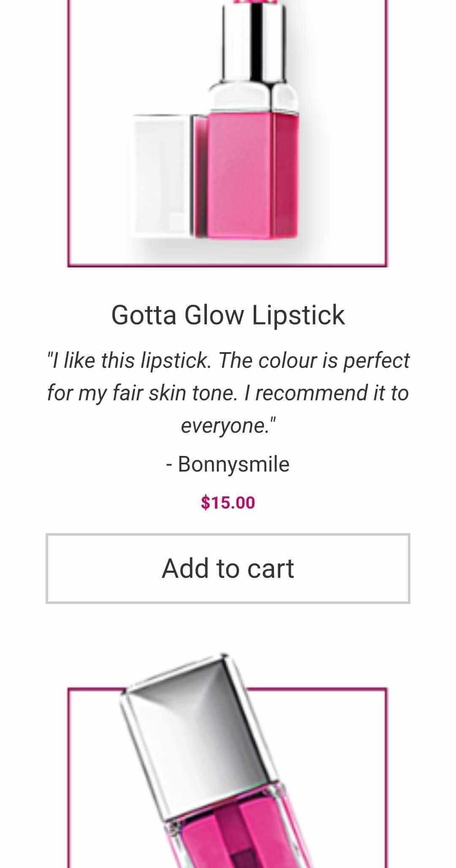
Task: Click the white lipstick cap in image
Action: (x=163, y=175)
